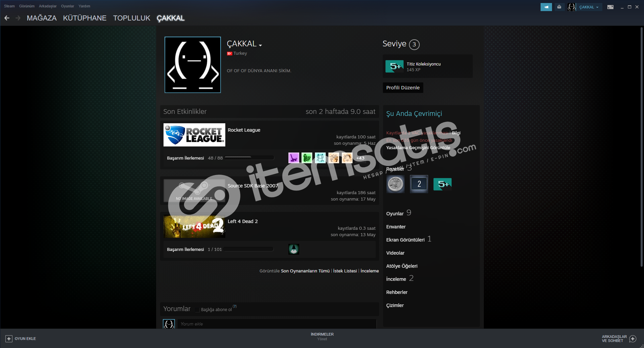Click the Yorum ekle comment field
Image resolution: width=644 pixels, height=348 pixels.
click(277, 324)
